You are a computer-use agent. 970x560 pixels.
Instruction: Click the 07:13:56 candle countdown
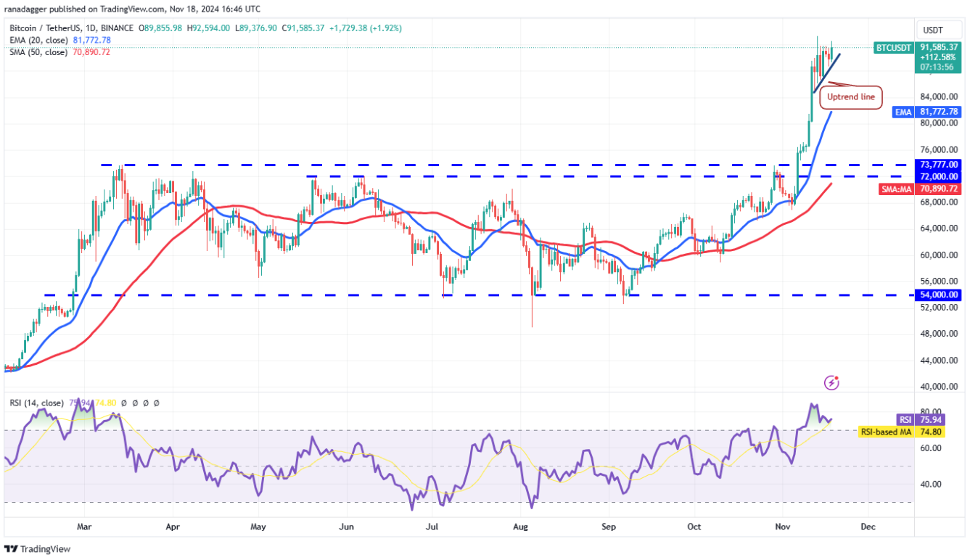tap(939, 67)
